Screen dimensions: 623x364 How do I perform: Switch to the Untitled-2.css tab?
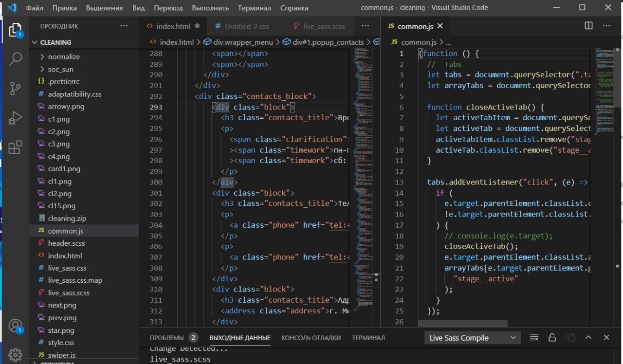click(246, 26)
